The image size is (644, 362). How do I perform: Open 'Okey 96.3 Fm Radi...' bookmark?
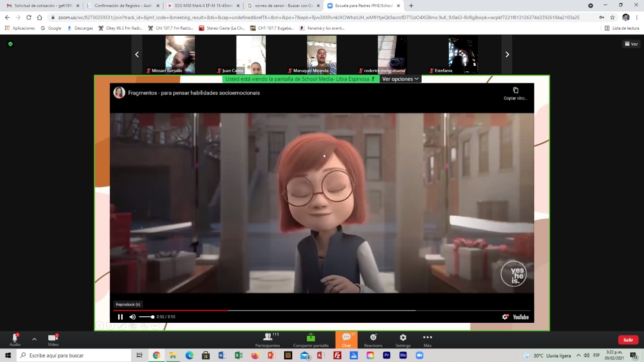pos(121,28)
